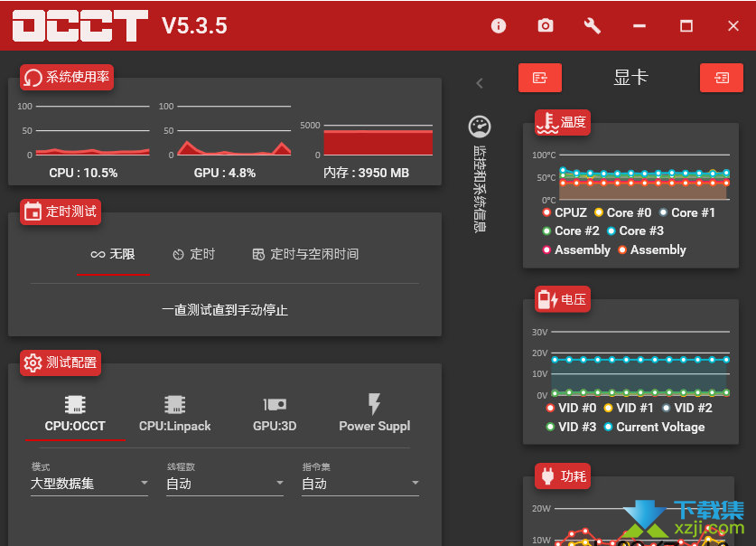Select the 定时 schedule tab

click(193, 254)
